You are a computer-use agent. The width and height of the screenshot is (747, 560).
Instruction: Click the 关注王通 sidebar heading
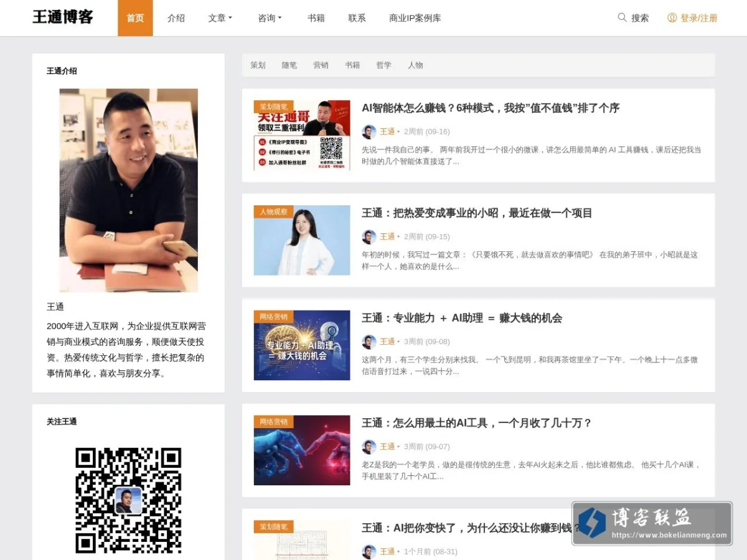coord(62,422)
